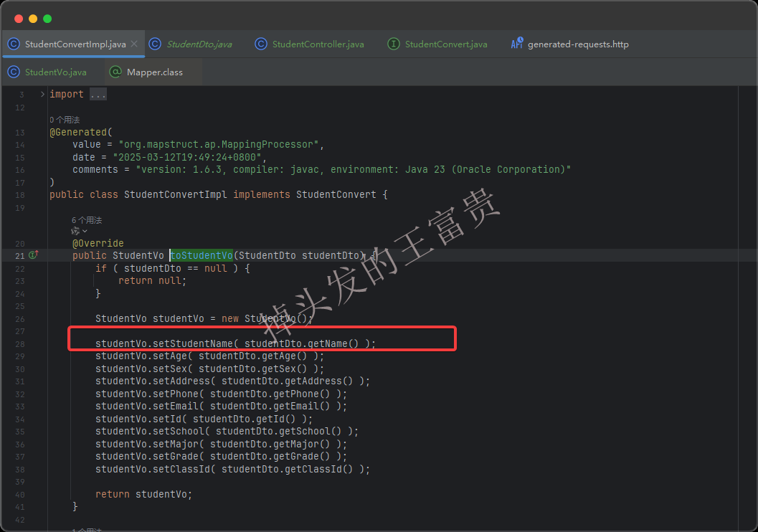Viewport: 758px width, 532px height.
Task: Click the setSex line of code
Action: (210, 369)
